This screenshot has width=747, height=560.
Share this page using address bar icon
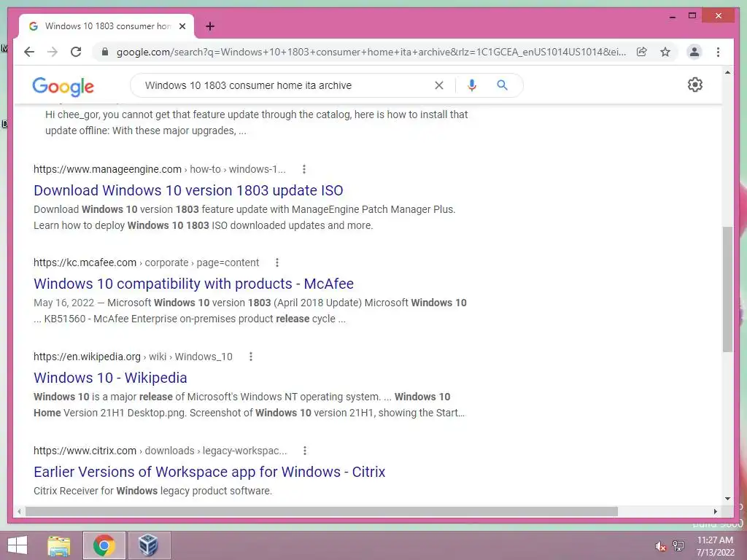coord(642,52)
